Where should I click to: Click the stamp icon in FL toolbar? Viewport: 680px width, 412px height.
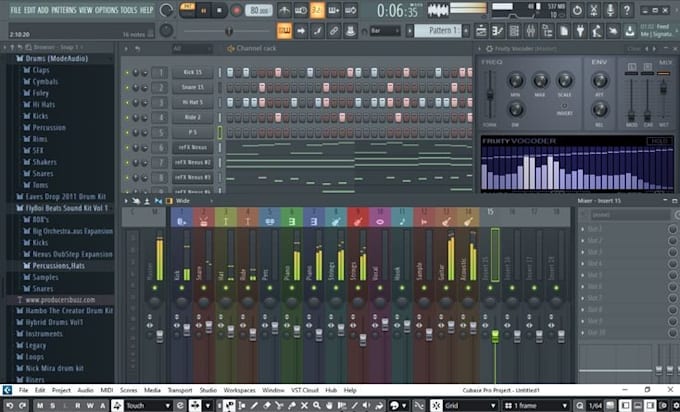click(x=350, y=31)
